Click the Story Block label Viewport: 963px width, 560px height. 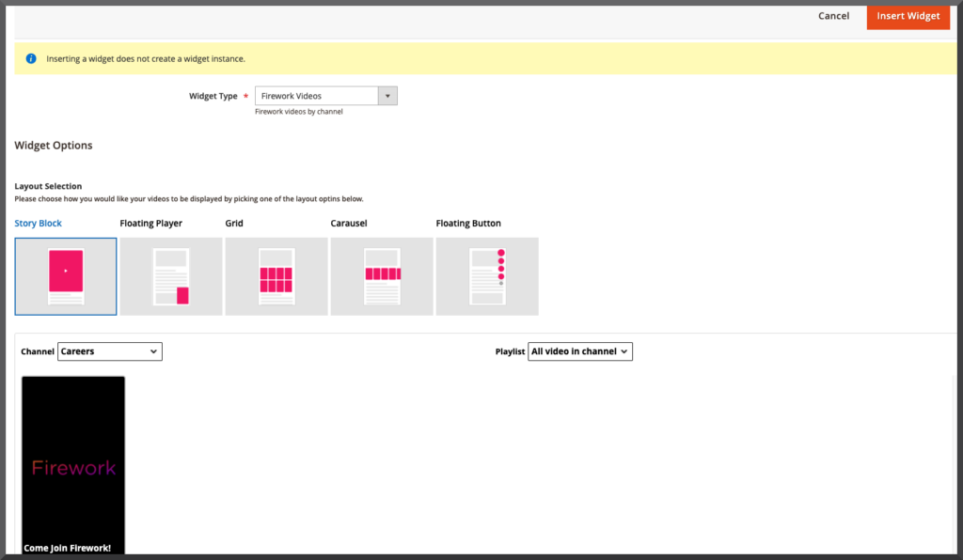pos(38,224)
